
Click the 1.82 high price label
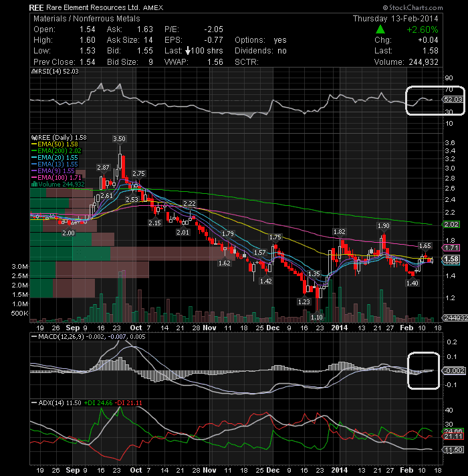coord(340,232)
